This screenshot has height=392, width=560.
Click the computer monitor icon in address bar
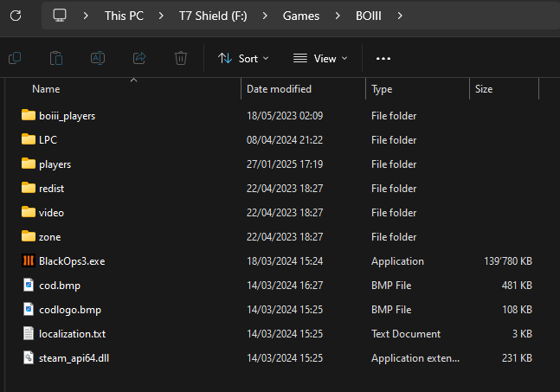point(60,16)
